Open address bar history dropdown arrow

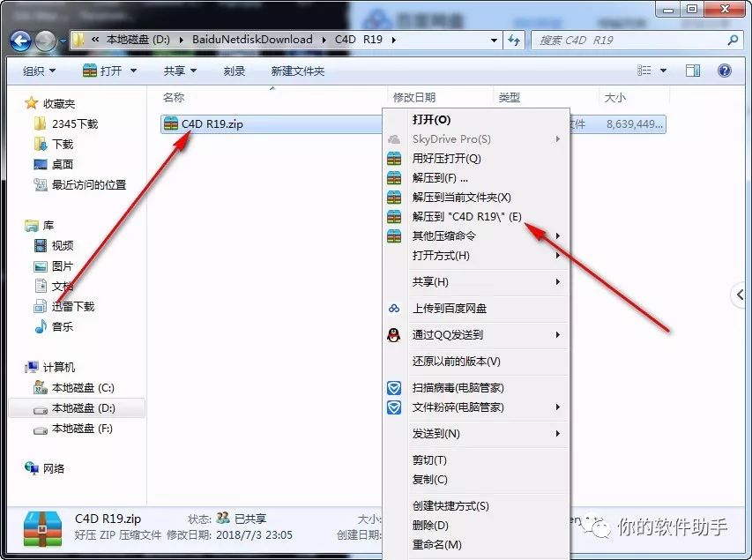(494, 41)
